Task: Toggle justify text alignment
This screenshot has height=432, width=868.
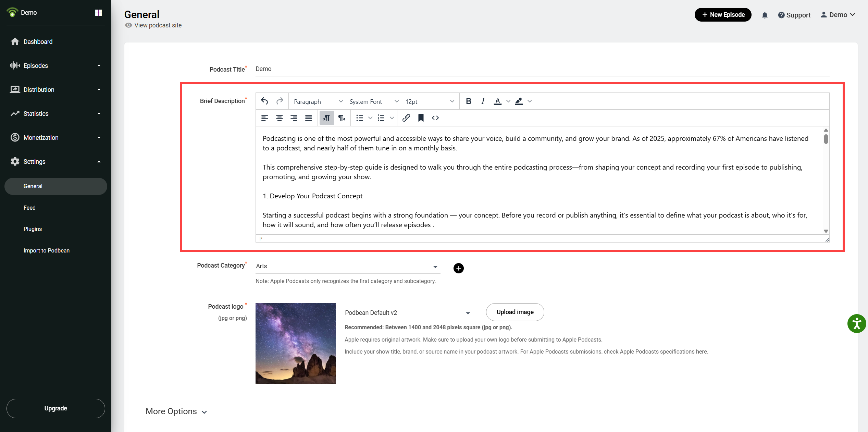Action: [x=309, y=118]
